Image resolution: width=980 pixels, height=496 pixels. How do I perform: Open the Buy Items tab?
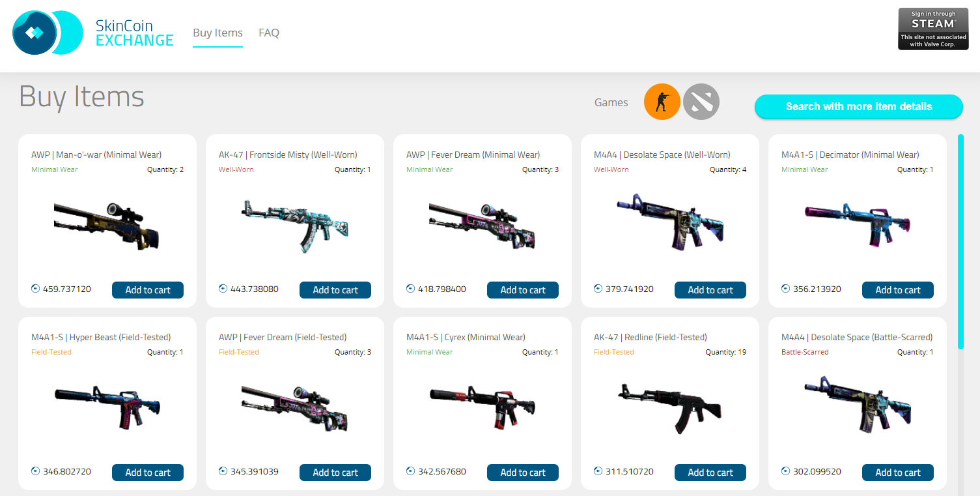pos(217,33)
